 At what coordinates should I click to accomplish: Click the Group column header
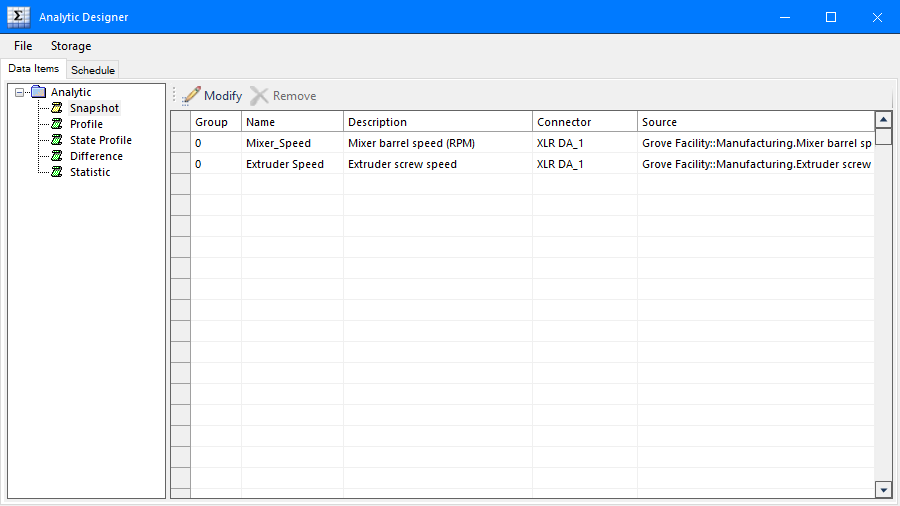[x=216, y=122]
